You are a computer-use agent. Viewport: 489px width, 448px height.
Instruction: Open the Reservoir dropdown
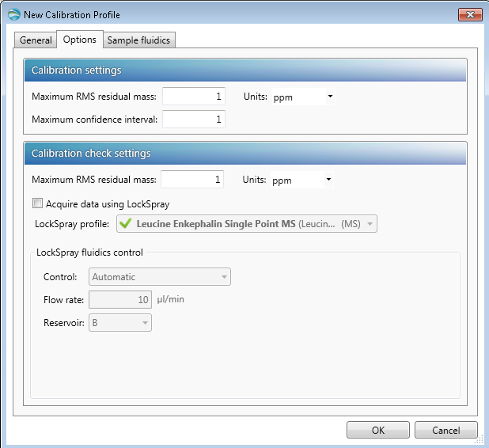coord(120,323)
